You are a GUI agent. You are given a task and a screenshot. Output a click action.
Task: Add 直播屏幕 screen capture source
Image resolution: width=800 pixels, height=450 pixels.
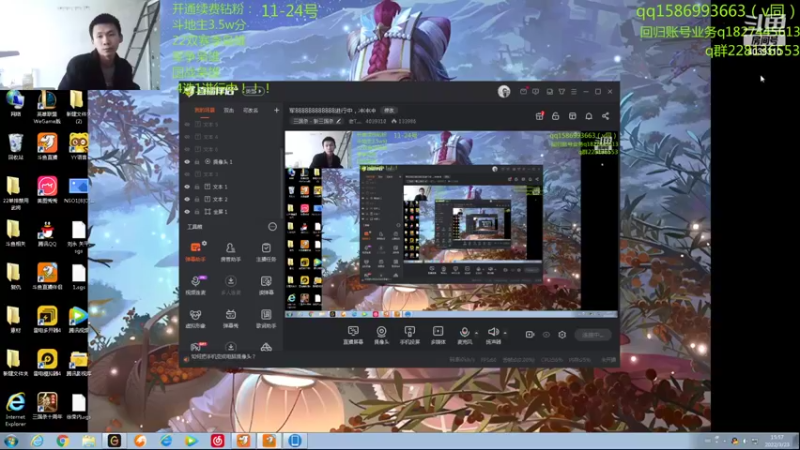coord(353,335)
